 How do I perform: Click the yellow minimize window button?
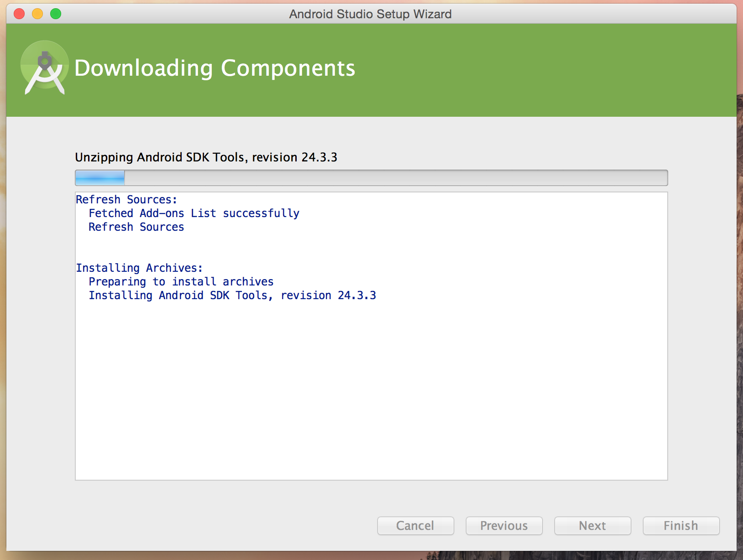click(37, 14)
